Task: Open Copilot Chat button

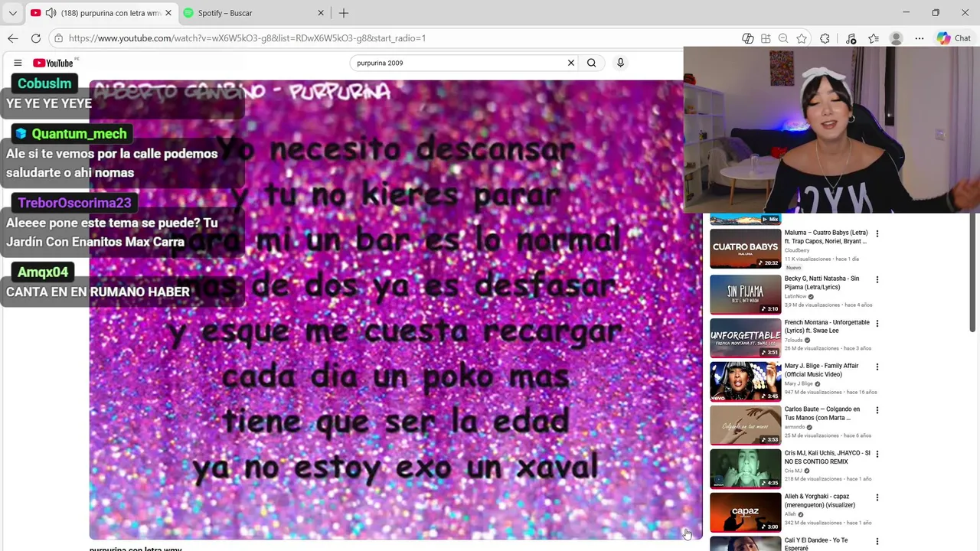Action: point(954,38)
